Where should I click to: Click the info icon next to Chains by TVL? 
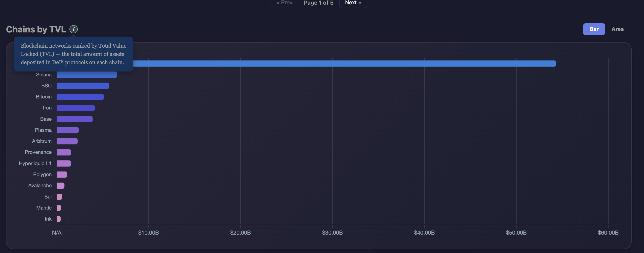click(x=73, y=29)
